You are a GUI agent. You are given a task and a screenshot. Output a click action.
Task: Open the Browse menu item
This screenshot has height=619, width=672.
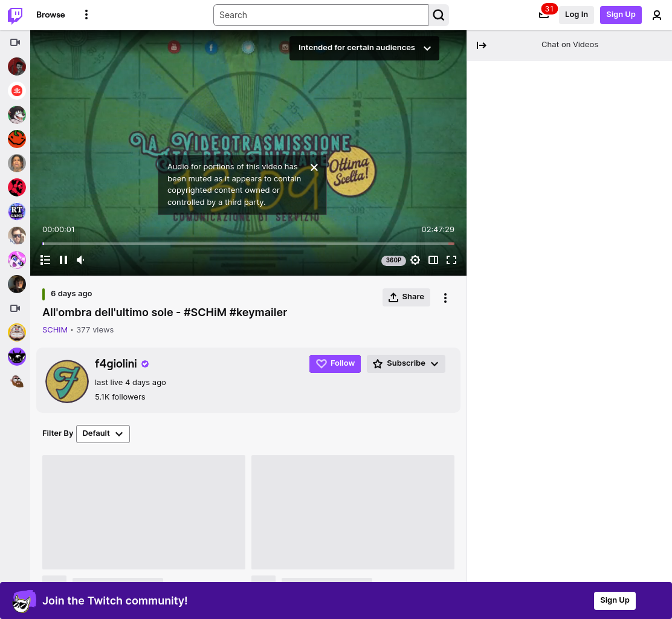click(51, 15)
